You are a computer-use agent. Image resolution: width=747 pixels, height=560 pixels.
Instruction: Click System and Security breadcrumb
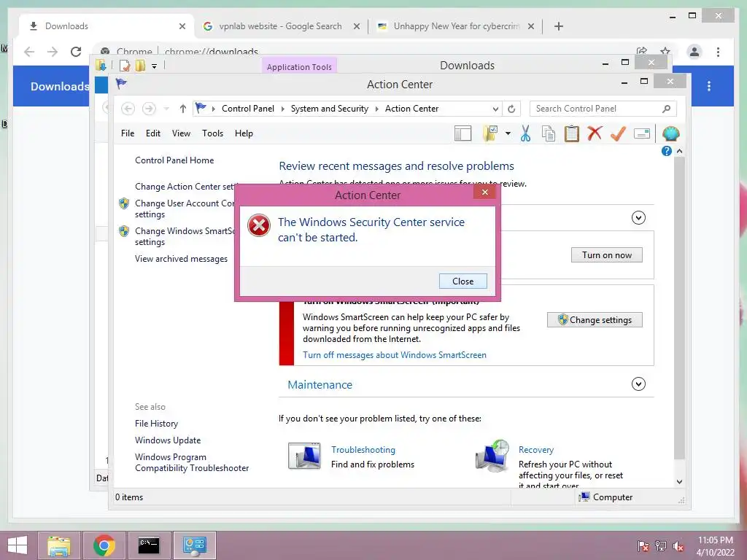[330, 109]
